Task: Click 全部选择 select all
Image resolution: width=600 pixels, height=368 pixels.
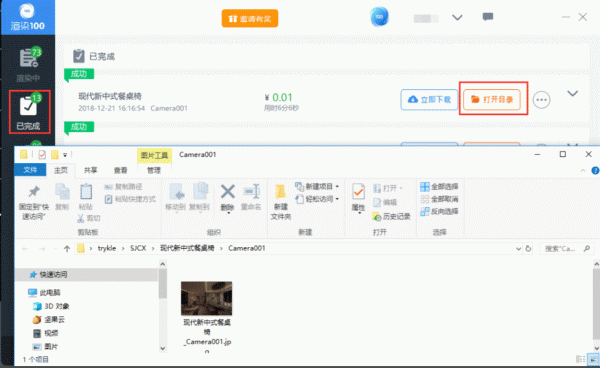Action: (439, 187)
